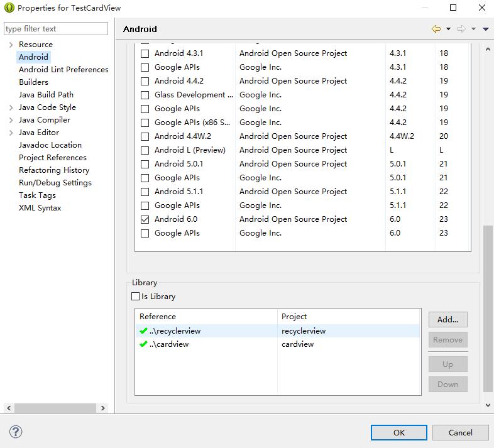The height and width of the screenshot is (448, 494).
Task: Click the Eclipse icon in title bar
Action: point(9,8)
